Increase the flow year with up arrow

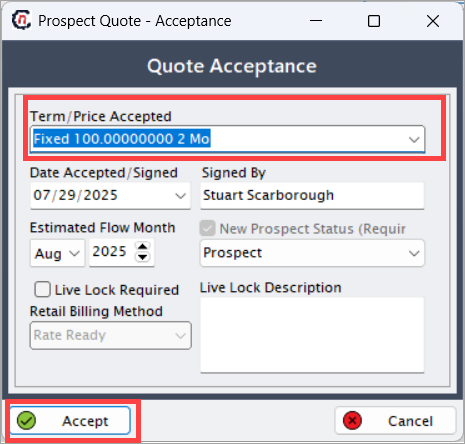tap(143, 247)
